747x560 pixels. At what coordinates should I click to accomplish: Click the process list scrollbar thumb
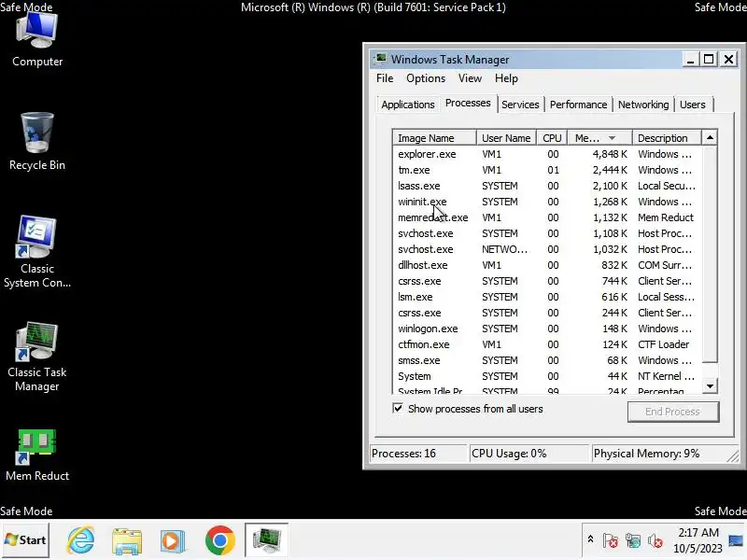click(710, 254)
